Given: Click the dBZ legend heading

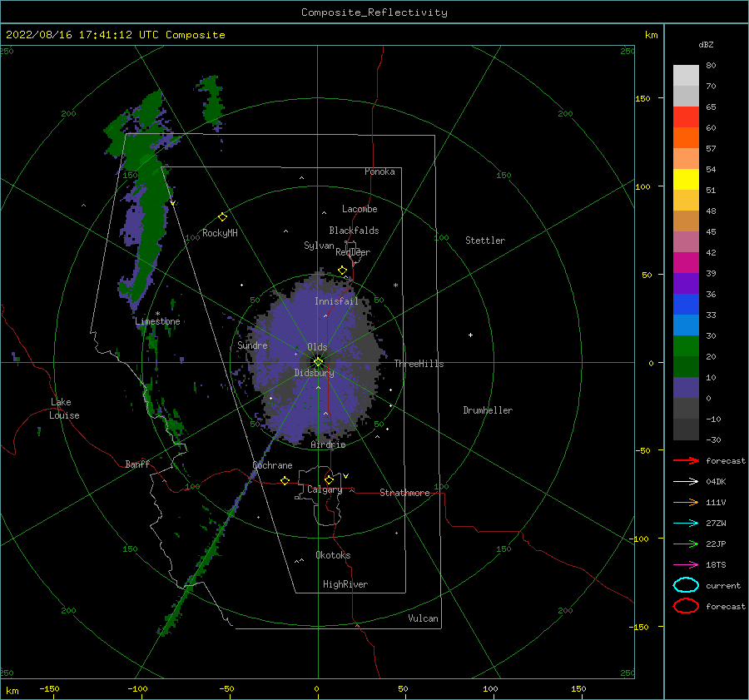Looking at the screenshot, I should tap(706, 44).
